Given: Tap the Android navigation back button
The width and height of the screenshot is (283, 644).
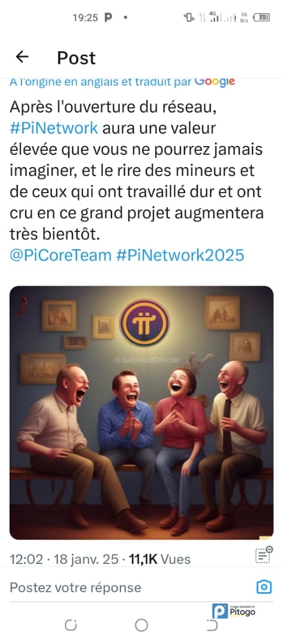Looking at the screenshot, I should click(x=211, y=625).
